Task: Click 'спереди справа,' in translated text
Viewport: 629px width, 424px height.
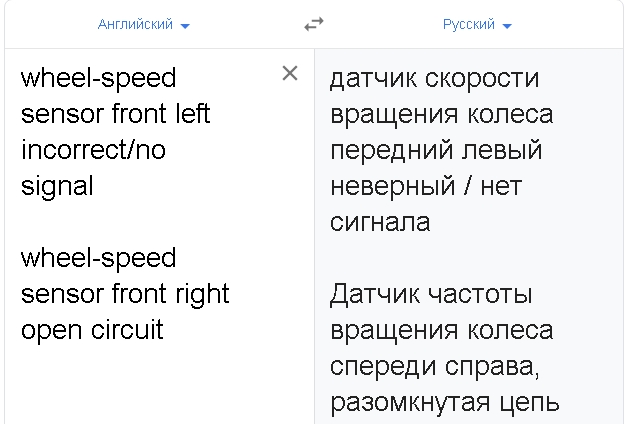Action: coord(434,367)
